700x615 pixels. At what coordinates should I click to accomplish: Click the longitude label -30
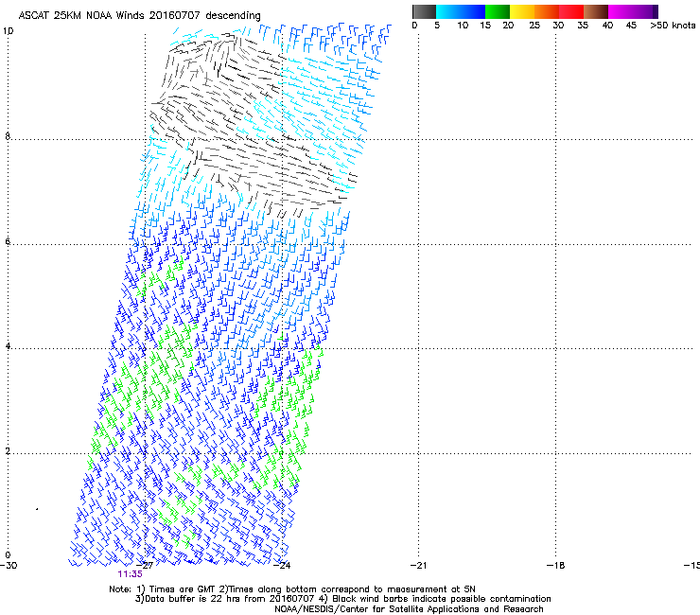click(x=9, y=566)
